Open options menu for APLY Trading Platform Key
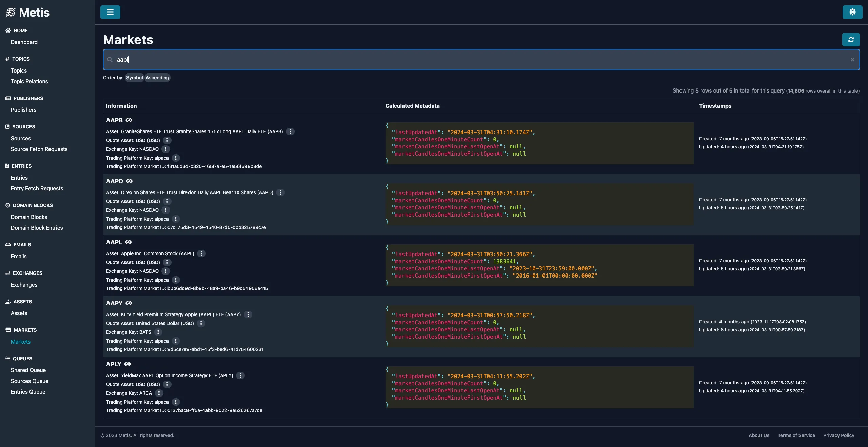Image resolution: width=868 pixels, height=447 pixels. tap(176, 402)
